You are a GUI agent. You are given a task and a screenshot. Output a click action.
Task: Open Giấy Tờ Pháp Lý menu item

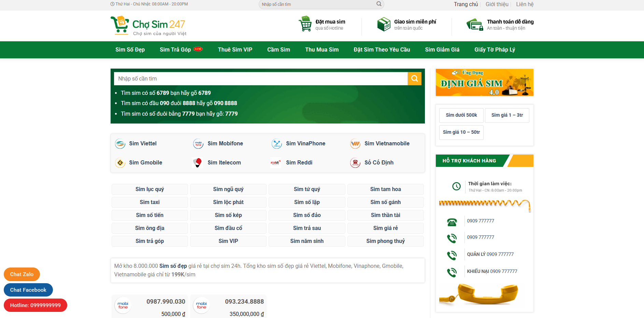pos(495,50)
